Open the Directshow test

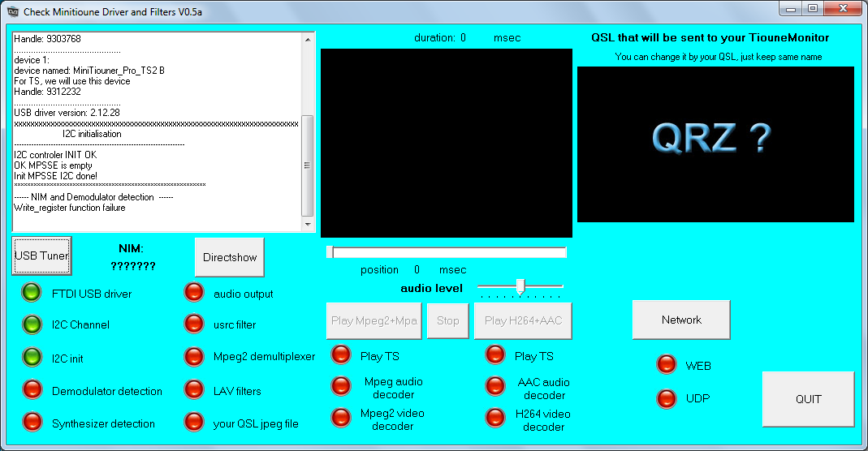(x=230, y=257)
